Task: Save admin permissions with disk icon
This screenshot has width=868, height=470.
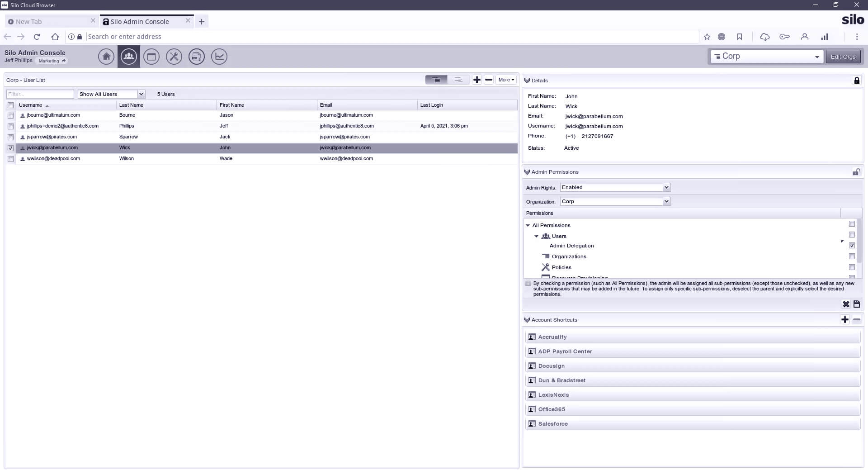Action: 856,304
